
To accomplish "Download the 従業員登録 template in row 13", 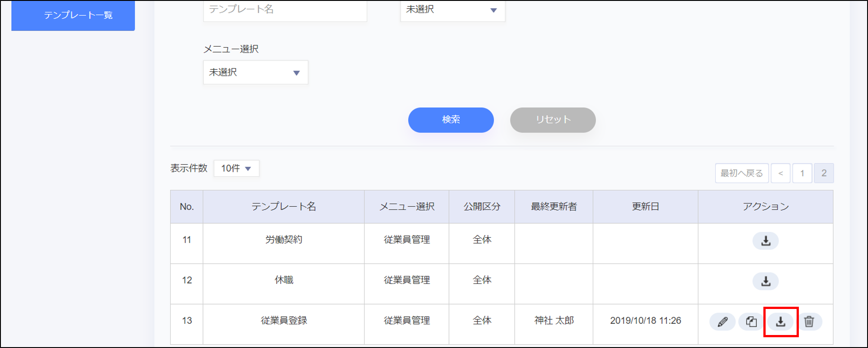I will coord(780,322).
